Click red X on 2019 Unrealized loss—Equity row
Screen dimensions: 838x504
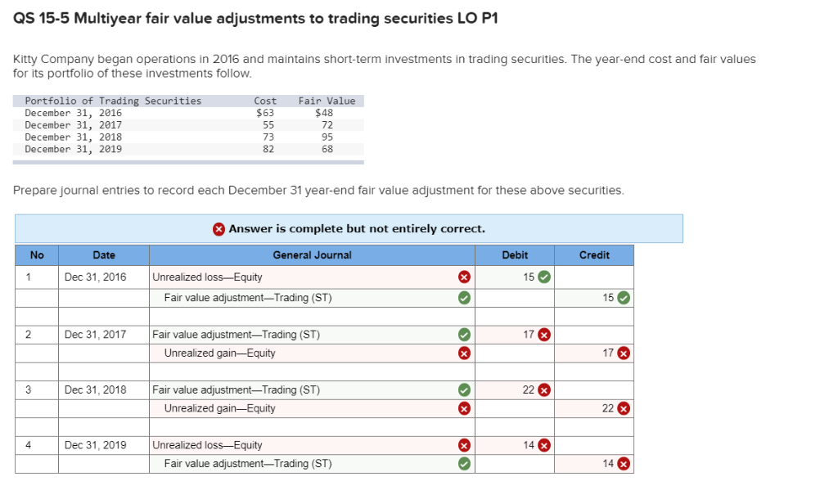click(465, 445)
